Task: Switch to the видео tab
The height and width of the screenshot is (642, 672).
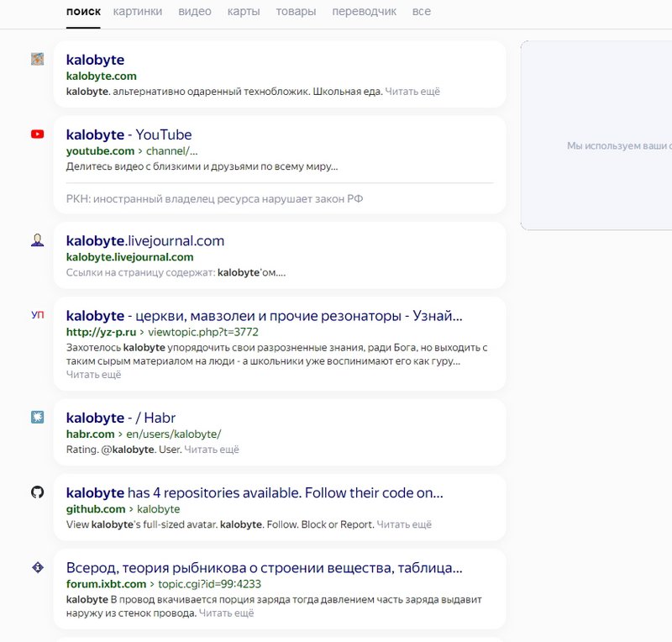Action: point(195,12)
